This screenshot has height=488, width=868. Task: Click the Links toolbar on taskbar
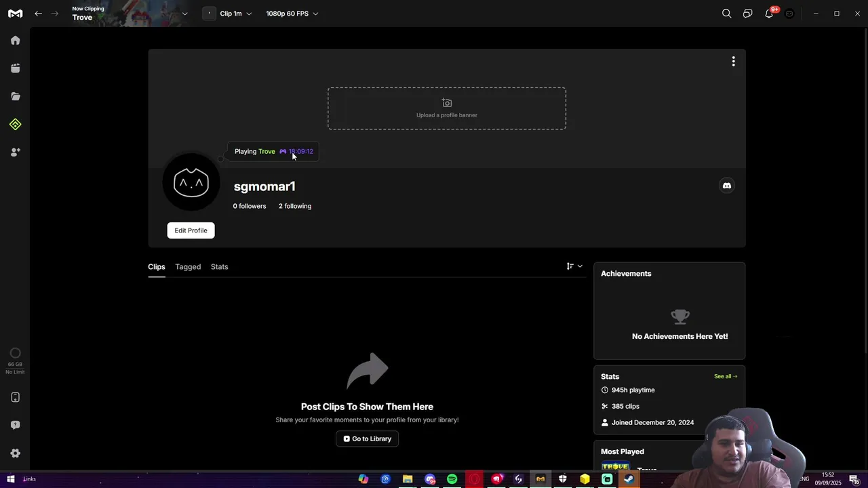29,479
